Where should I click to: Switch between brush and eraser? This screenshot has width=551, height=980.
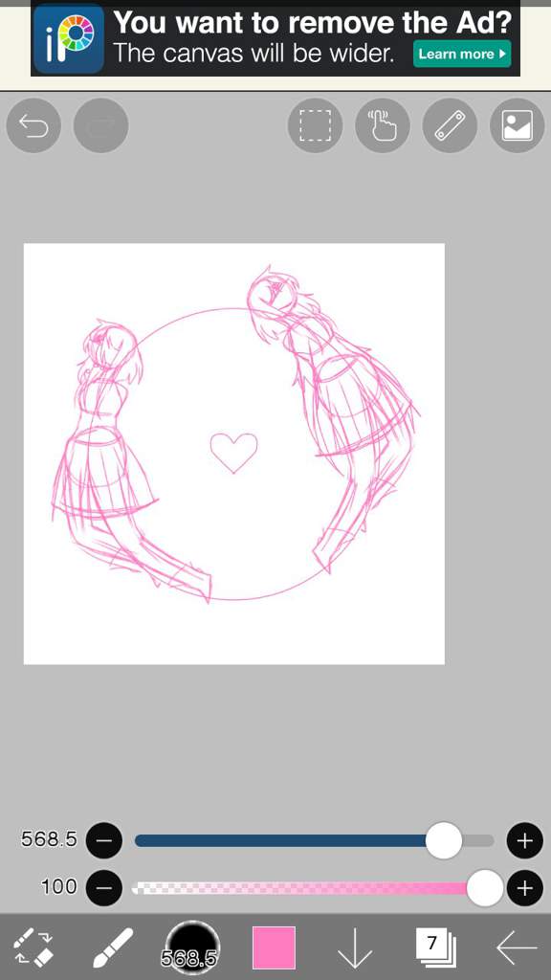(x=33, y=947)
